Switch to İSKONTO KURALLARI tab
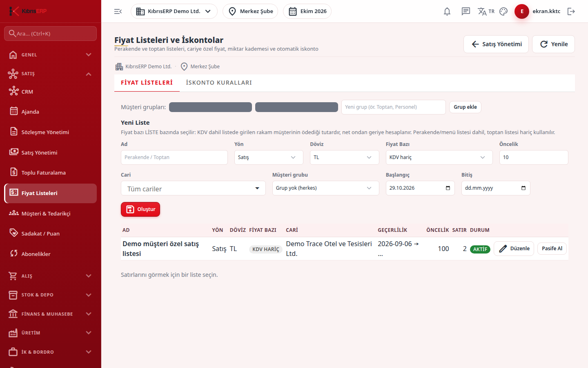The height and width of the screenshot is (368, 588). [219, 83]
